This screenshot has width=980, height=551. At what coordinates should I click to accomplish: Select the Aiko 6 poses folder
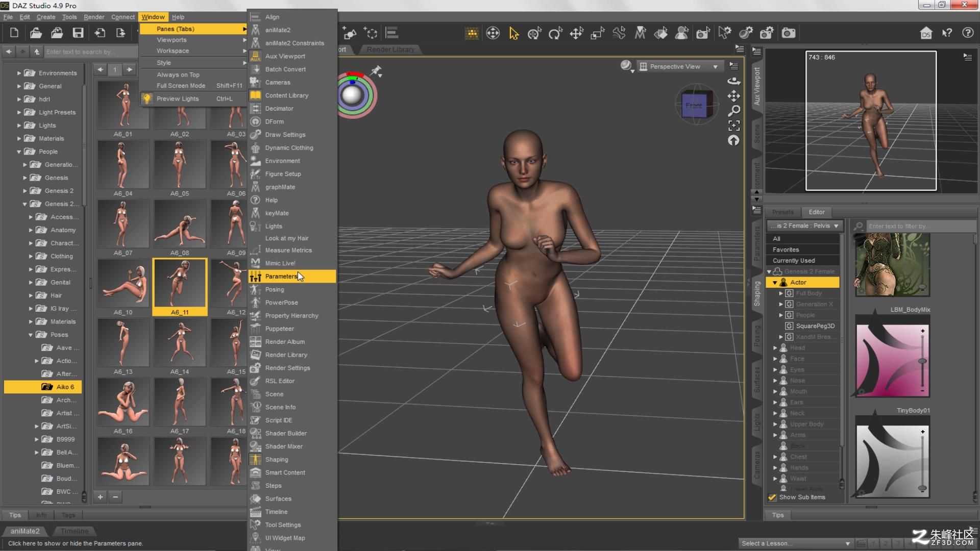point(43,387)
